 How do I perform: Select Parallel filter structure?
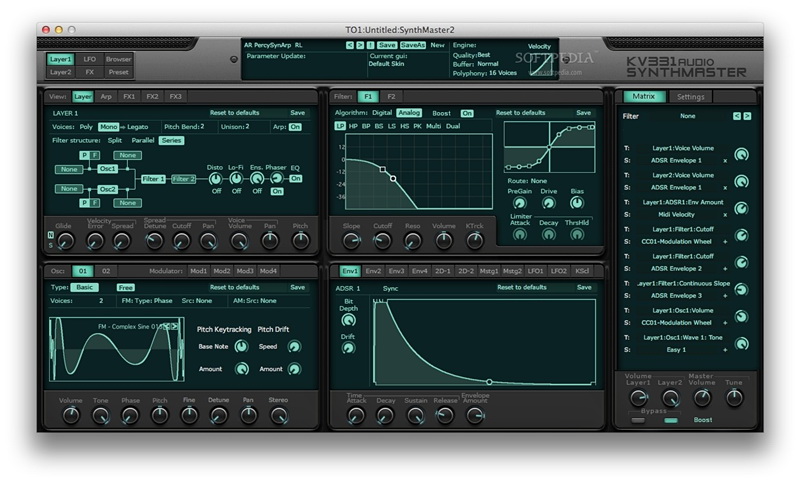[x=143, y=140]
